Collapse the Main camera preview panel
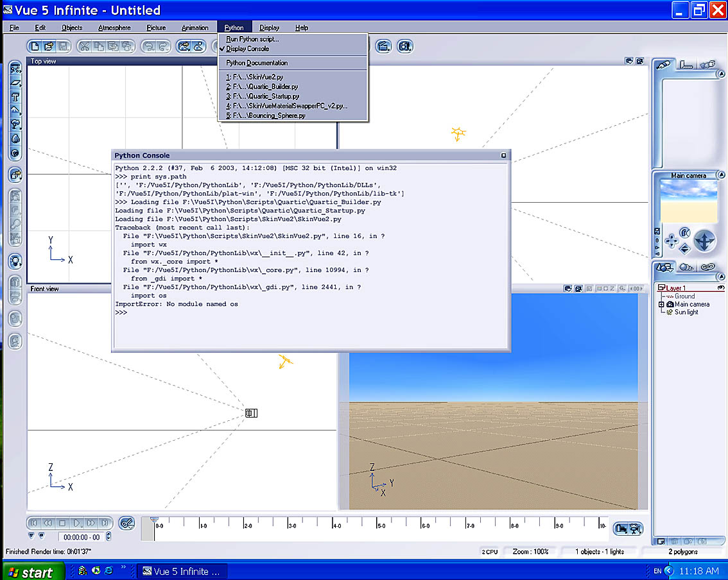Screen dimensions: 728x580 pyautogui.click(x=720, y=175)
